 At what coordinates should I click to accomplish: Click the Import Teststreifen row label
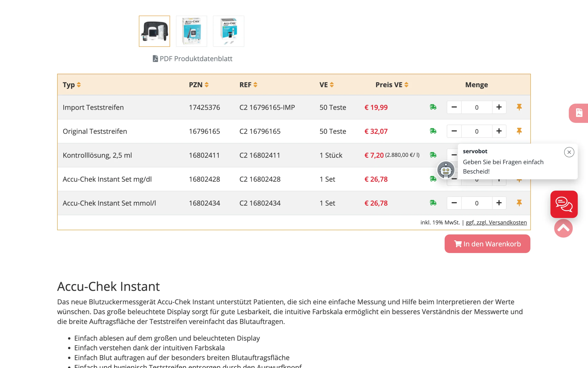point(93,107)
